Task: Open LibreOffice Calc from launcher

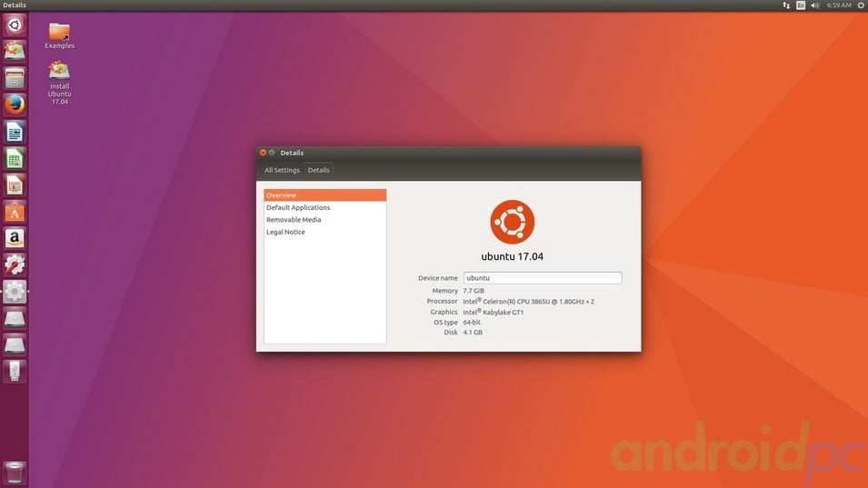Action: [15, 159]
